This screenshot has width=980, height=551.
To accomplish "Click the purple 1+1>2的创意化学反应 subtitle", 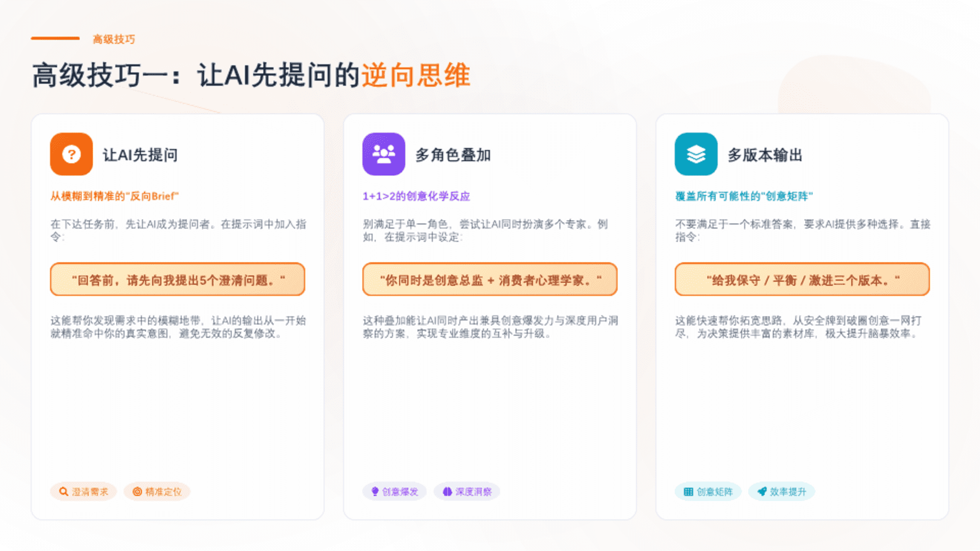I will (416, 196).
